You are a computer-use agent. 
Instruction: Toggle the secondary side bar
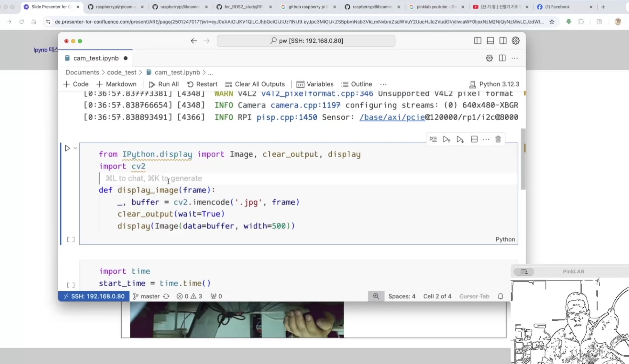503,41
